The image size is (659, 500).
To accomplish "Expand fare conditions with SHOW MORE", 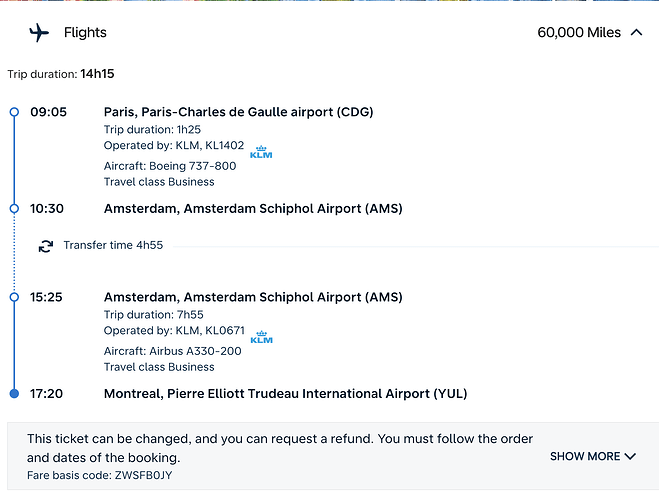I will pos(584,456).
